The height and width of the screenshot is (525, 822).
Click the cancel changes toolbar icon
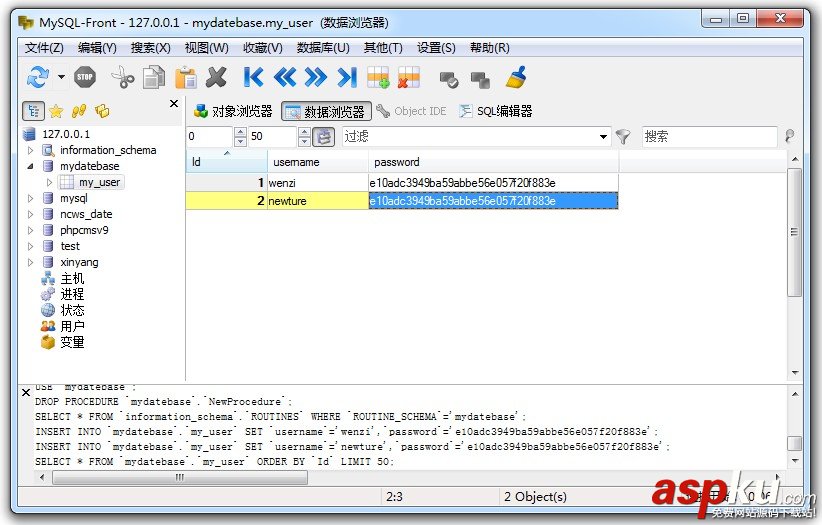pos(480,79)
